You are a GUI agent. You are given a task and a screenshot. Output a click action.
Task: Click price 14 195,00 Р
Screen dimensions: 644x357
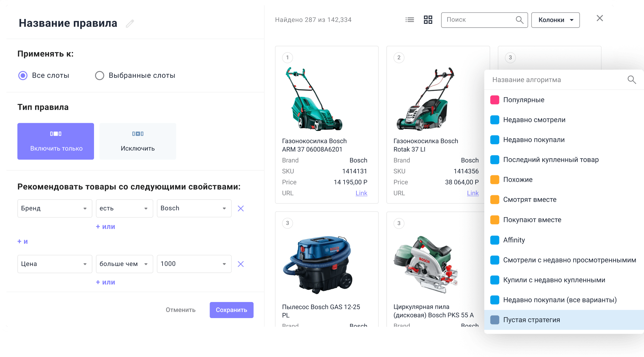point(350,182)
